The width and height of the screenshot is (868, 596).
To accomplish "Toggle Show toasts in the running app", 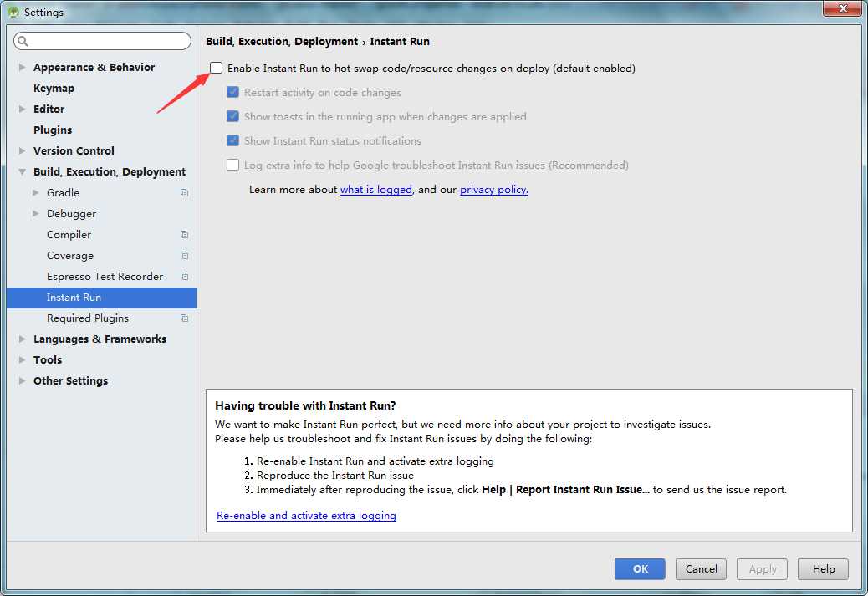I will click(x=233, y=116).
